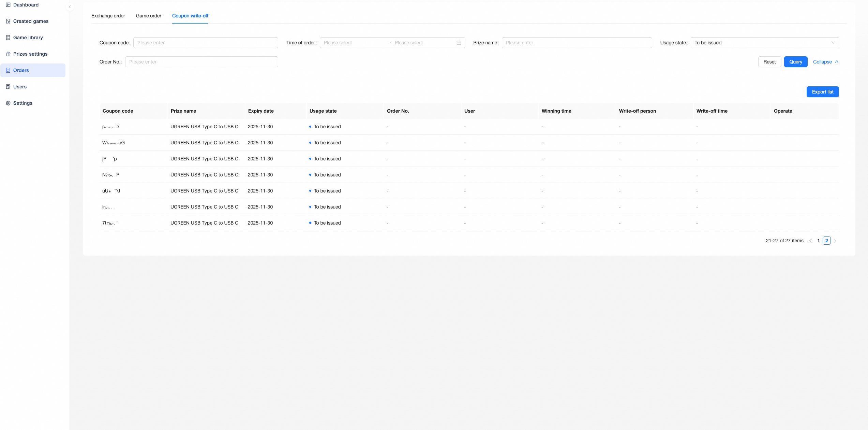Click the current page 2 button
Screen dimensions: 868x430
[x=827, y=241]
